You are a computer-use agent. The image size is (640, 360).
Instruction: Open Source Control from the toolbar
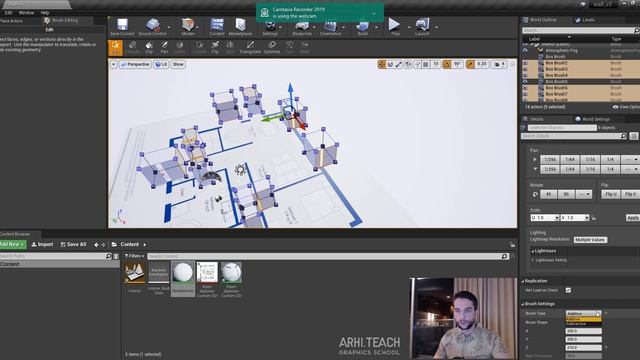(x=153, y=27)
